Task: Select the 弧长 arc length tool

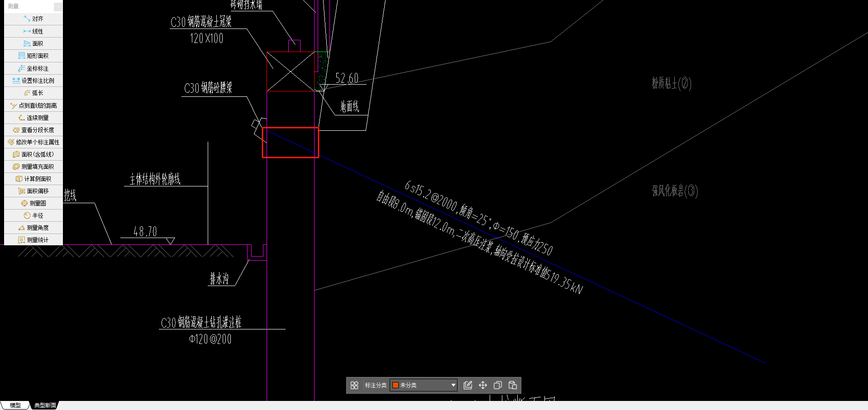Action: [x=33, y=93]
